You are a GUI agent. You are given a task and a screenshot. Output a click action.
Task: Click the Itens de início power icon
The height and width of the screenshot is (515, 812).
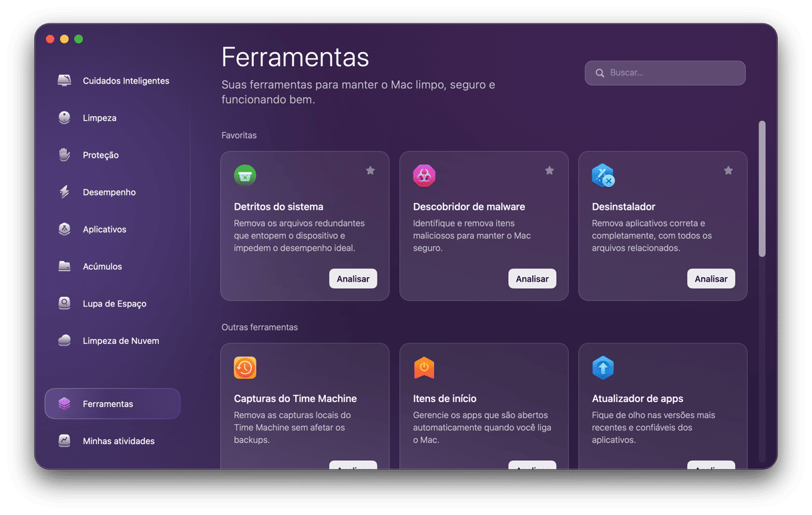tap(424, 367)
